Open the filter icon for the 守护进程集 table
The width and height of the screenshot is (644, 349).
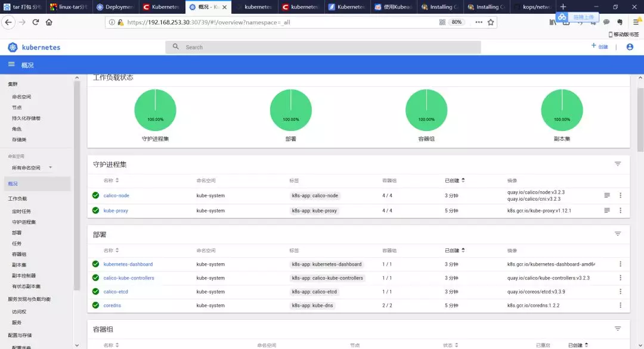pos(618,164)
